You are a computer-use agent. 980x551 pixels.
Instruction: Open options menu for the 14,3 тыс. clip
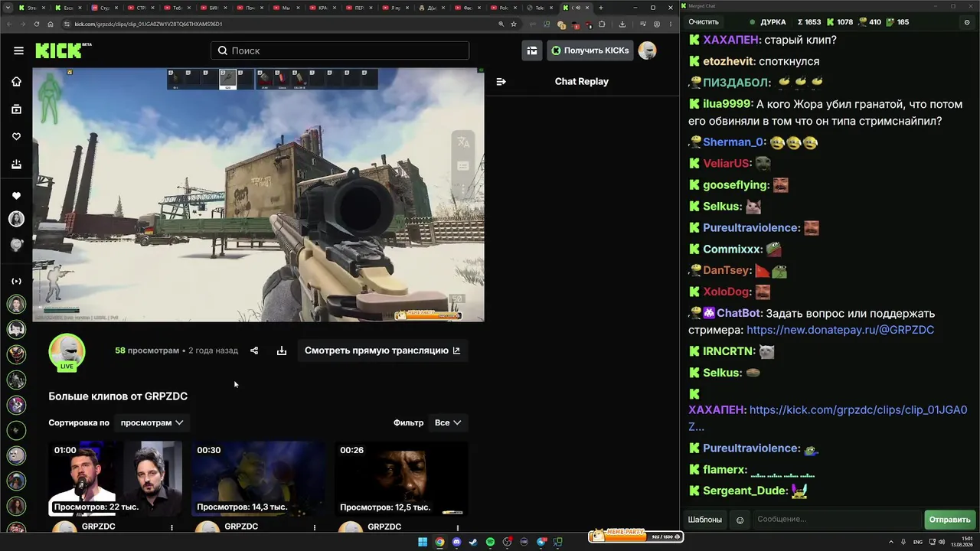tap(315, 527)
